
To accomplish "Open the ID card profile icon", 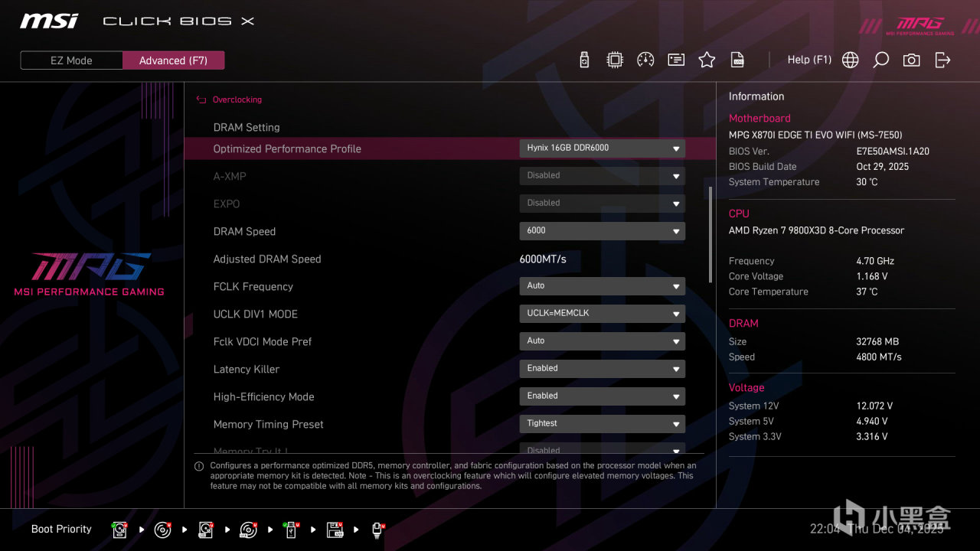I will (x=676, y=60).
